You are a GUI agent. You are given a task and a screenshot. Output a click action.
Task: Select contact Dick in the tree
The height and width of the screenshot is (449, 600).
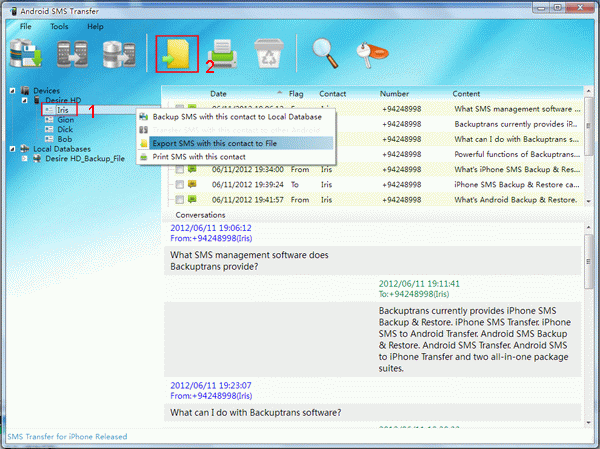coord(65,129)
